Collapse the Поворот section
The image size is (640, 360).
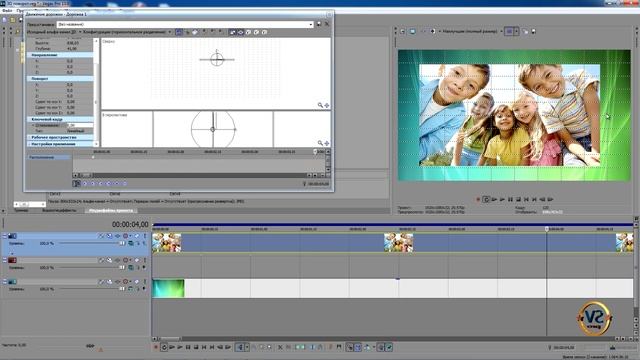click(x=60, y=78)
